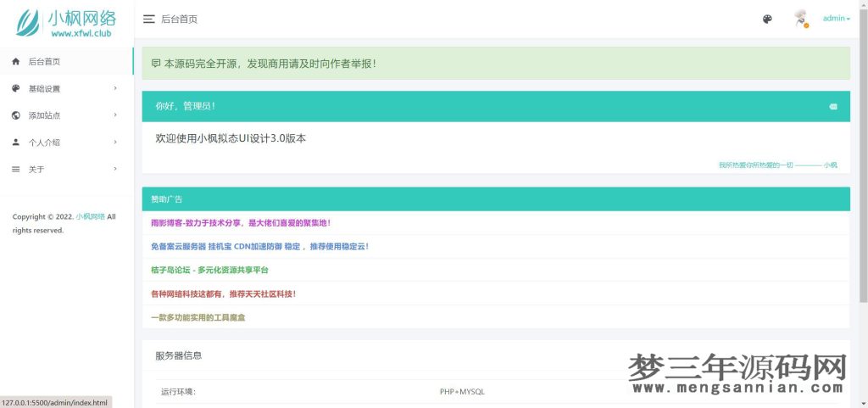Screen dimensions: 868x408
Task: Click the person icon beside 个人介绍
Action: (15, 143)
